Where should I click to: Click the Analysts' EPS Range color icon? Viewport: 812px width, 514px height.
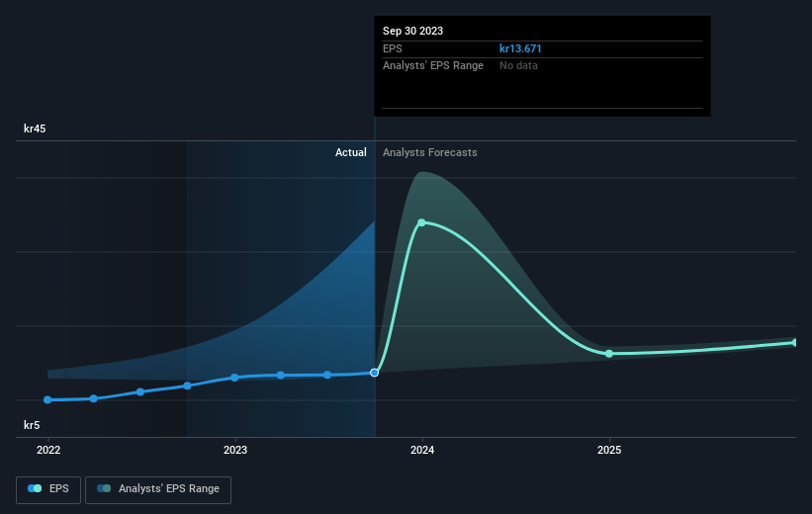(x=104, y=488)
